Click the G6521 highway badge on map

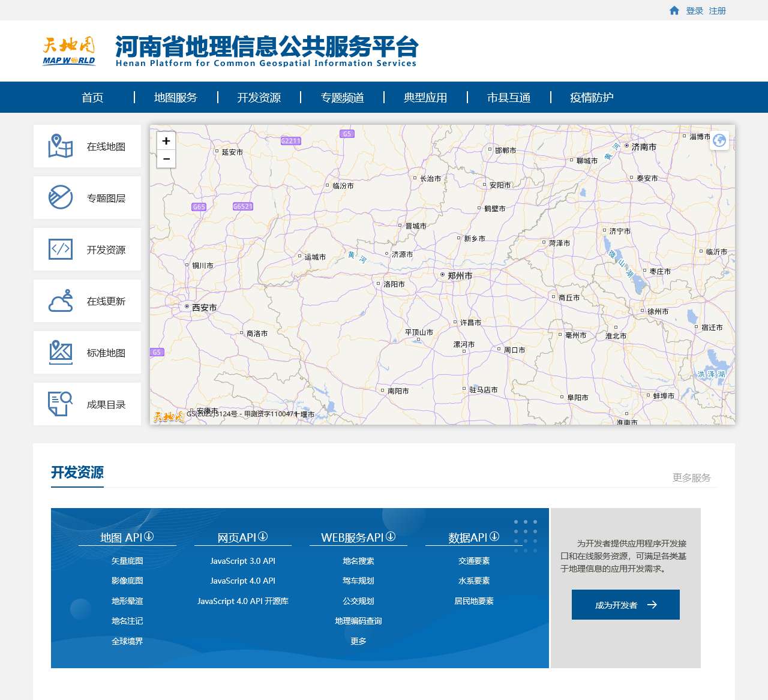click(243, 206)
